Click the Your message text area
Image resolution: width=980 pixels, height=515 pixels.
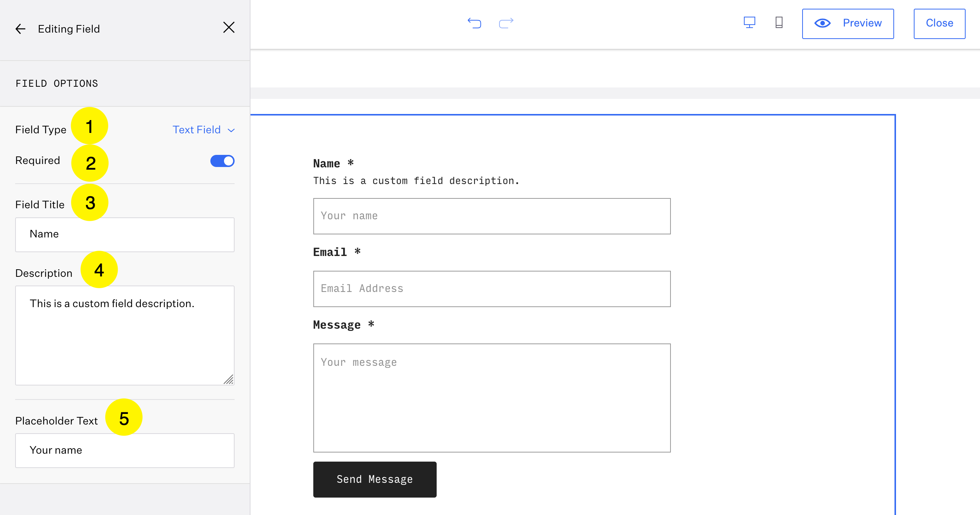point(492,398)
